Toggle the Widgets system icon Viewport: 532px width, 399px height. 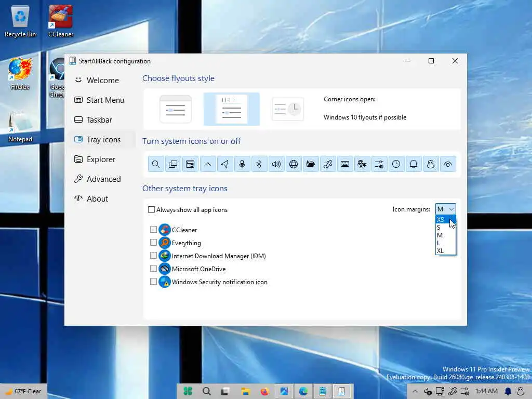190,164
